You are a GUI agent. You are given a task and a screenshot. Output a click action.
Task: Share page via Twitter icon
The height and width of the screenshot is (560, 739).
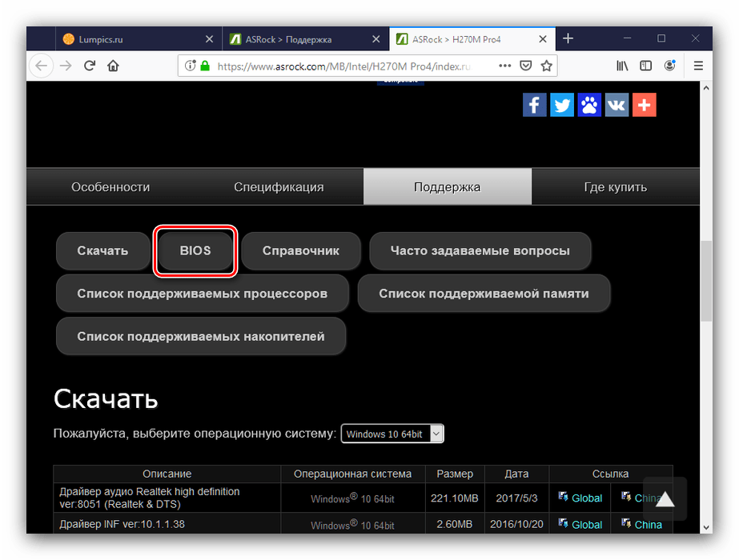pyautogui.click(x=562, y=105)
